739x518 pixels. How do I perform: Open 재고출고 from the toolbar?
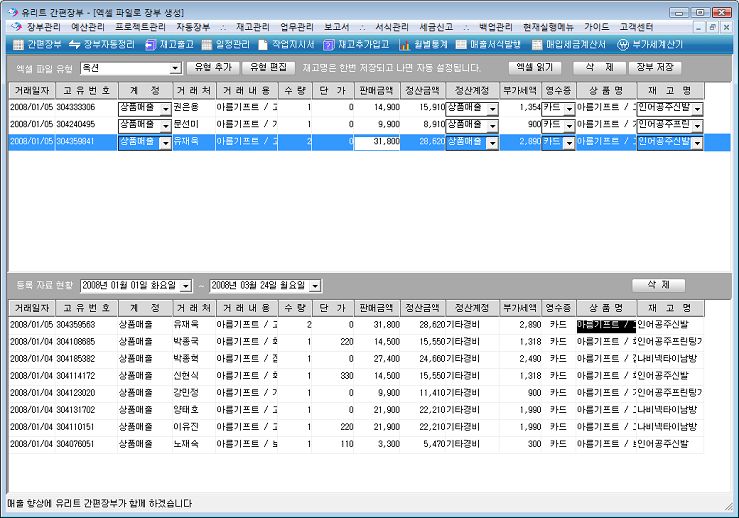tap(169, 45)
